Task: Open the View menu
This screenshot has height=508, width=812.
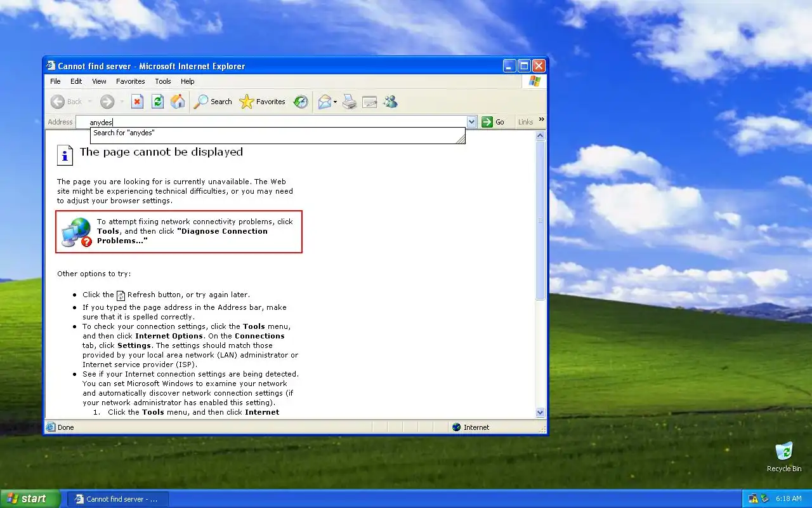Action: pos(99,81)
